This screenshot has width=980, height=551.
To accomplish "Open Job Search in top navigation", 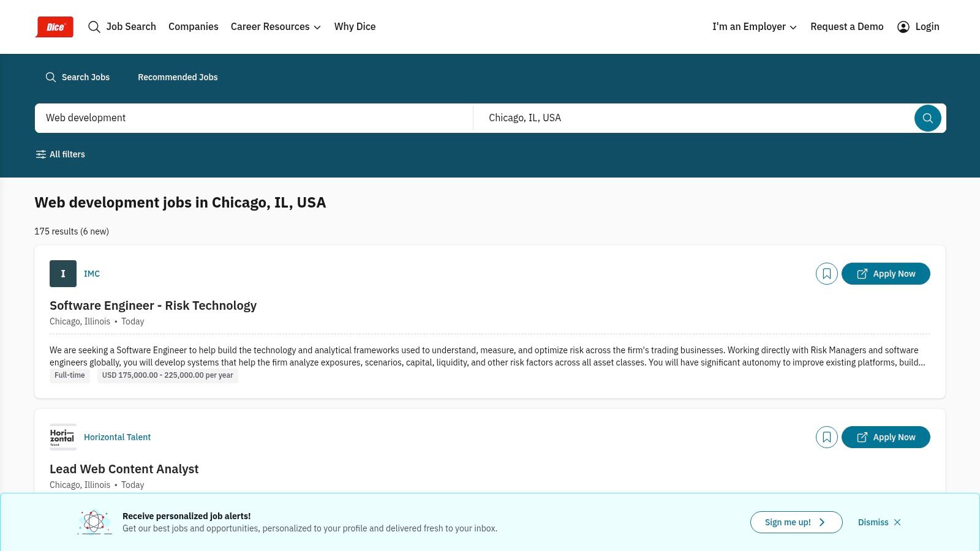I will tap(122, 27).
